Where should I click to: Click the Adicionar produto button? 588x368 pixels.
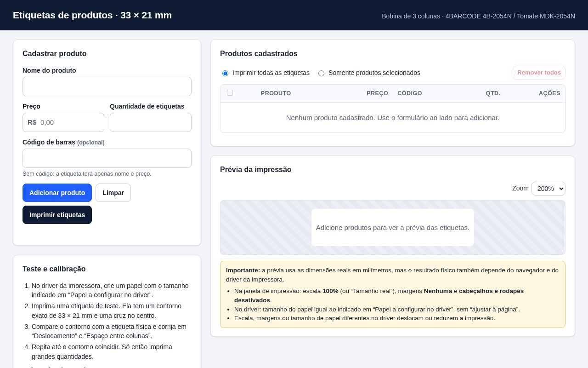click(x=57, y=193)
